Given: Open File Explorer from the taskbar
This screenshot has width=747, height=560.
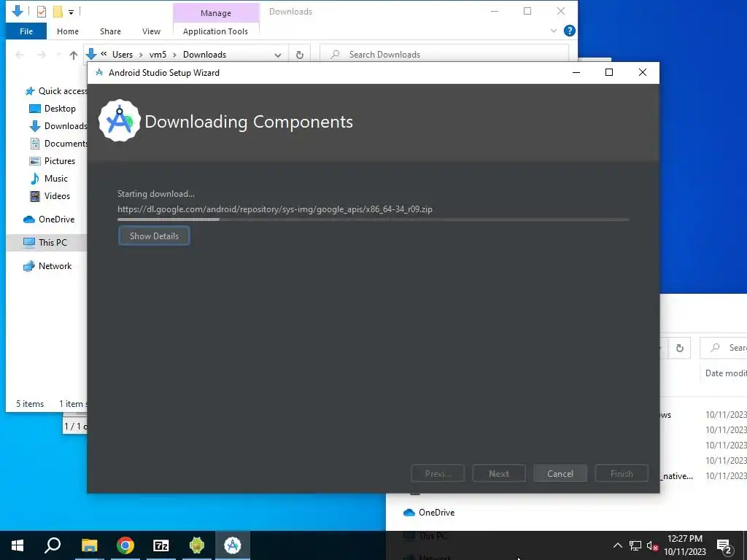Looking at the screenshot, I should [89, 545].
